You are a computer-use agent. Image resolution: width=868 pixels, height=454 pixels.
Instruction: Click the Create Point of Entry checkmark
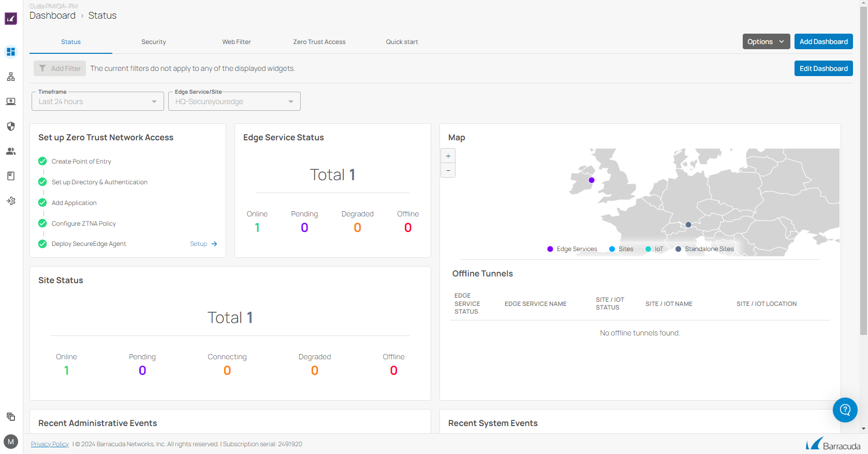(42, 161)
